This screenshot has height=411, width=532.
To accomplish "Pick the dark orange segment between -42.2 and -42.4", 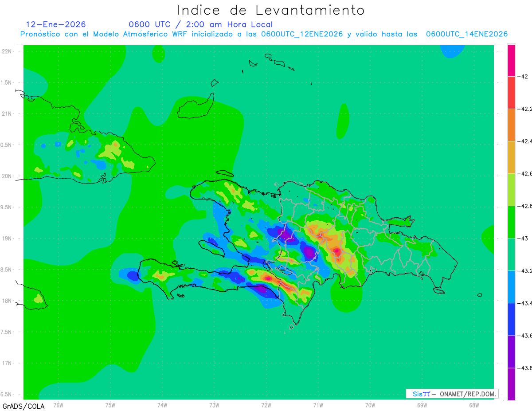I will (x=511, y=125).
